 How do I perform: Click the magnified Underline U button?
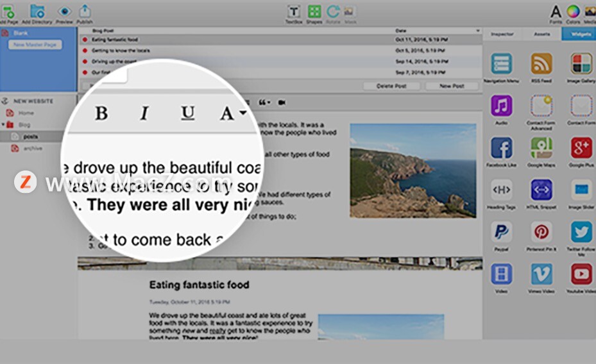[188, 113]
